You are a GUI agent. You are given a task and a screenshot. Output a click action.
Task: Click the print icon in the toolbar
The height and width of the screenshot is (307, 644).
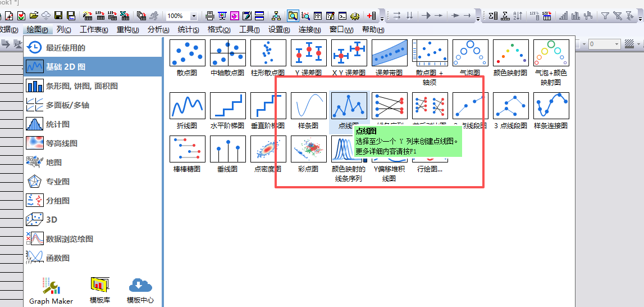(209, 16)
